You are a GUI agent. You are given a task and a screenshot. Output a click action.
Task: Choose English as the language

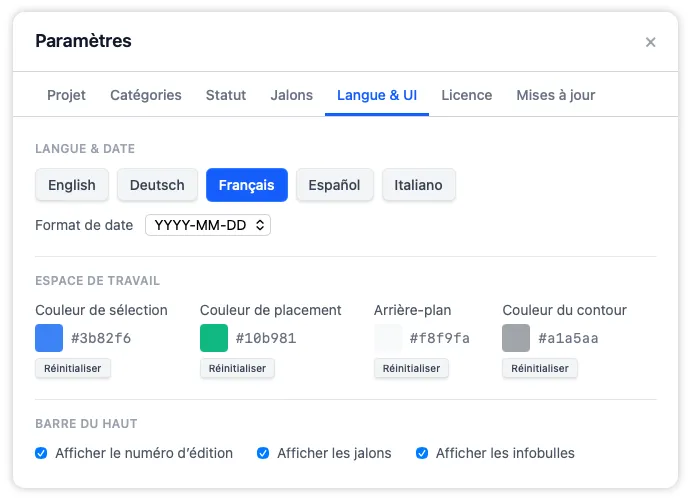click(72, 185)
